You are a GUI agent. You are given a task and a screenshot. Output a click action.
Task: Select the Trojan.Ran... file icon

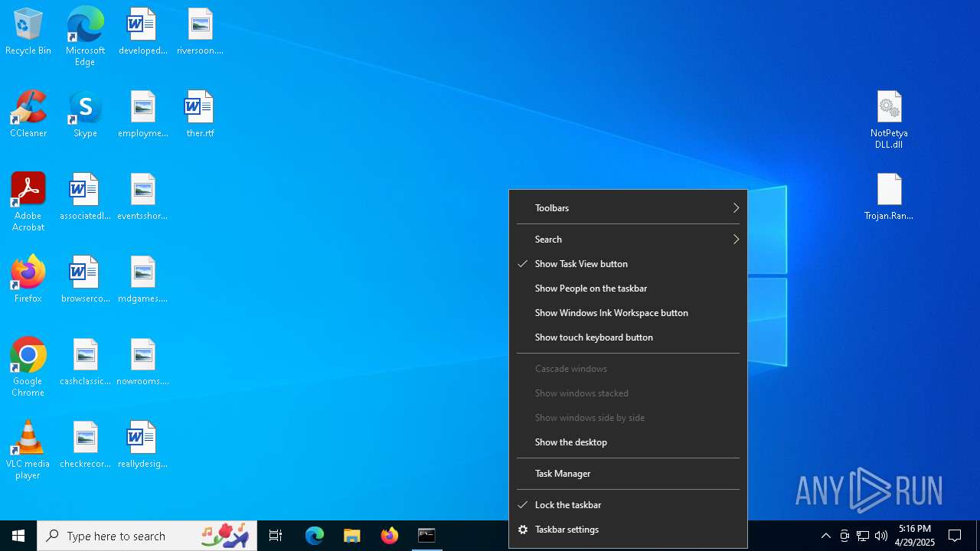(x=889, y=197)
